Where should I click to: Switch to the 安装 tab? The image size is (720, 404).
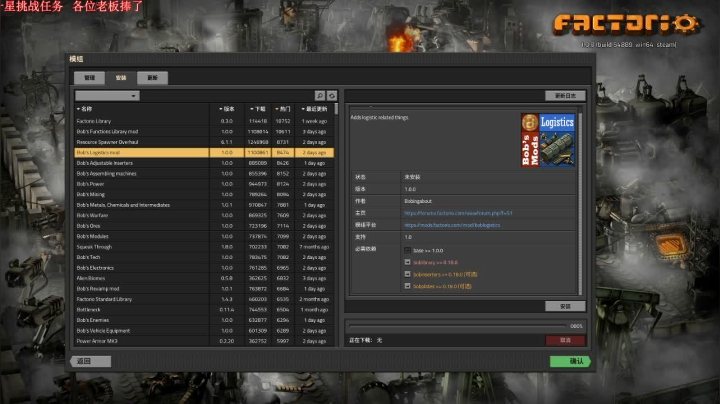pyautogui.click(x=121, y=78)
